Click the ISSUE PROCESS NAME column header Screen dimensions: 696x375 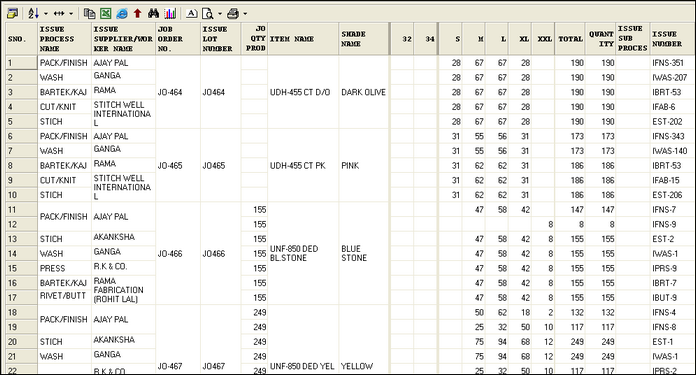click(x=65, y=39)
